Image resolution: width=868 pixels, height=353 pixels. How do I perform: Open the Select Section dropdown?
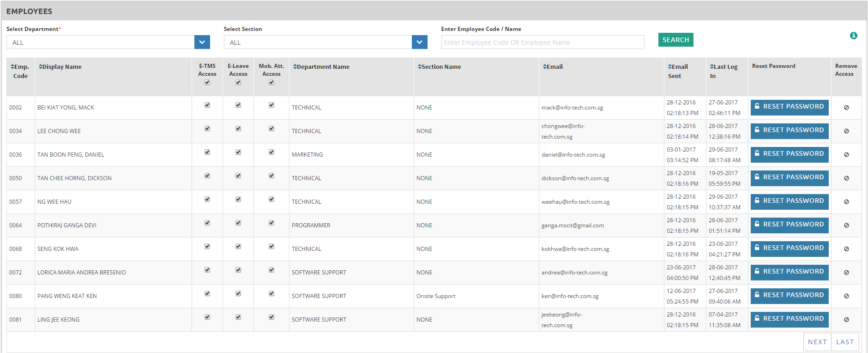click(325, 42)
